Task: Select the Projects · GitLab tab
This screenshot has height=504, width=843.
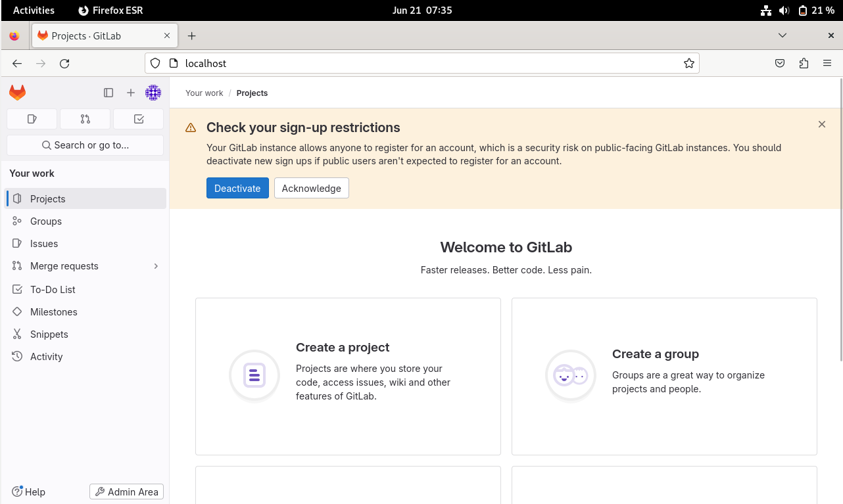Action: point(105,35)
